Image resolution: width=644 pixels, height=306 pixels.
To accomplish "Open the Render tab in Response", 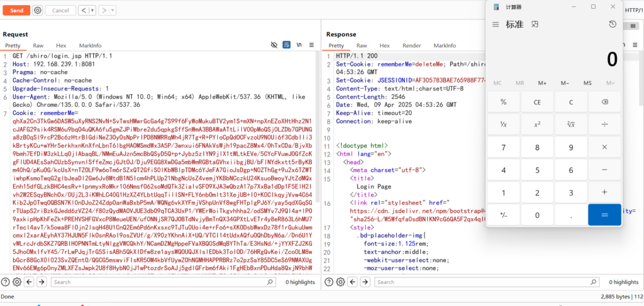I will click(x=412, y=46).
